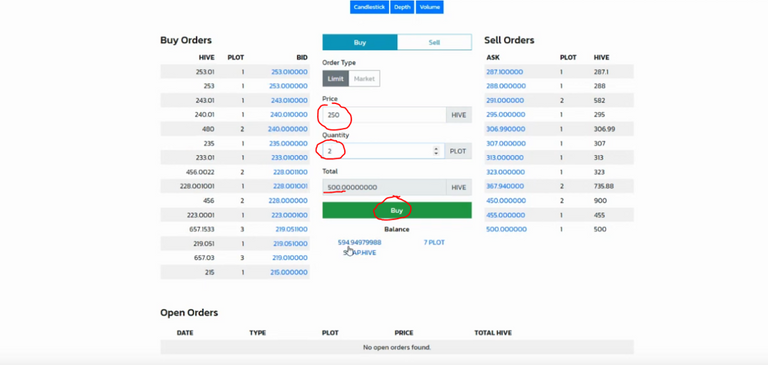Select bid price 233.010000

click(x=289, y=158)
